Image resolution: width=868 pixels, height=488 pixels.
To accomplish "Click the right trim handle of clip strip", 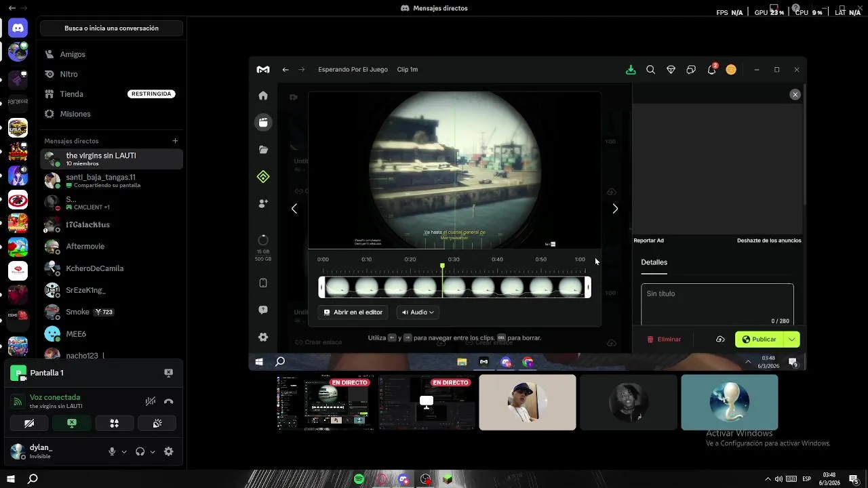I will click(x=588, y=287).
